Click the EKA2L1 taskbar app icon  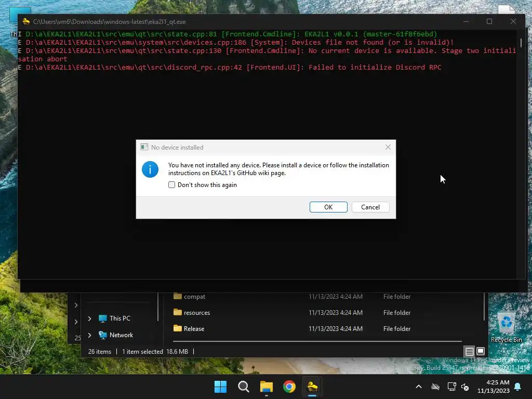312,387
